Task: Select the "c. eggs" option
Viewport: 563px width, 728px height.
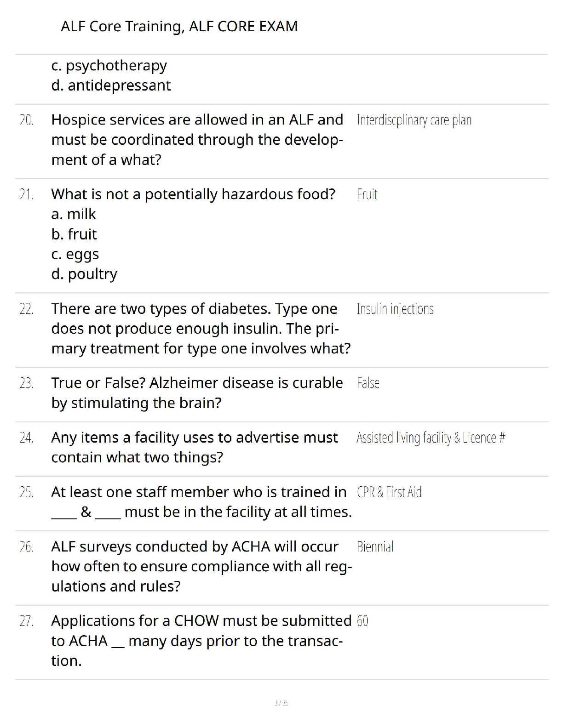Action: [x=75, y=254]
